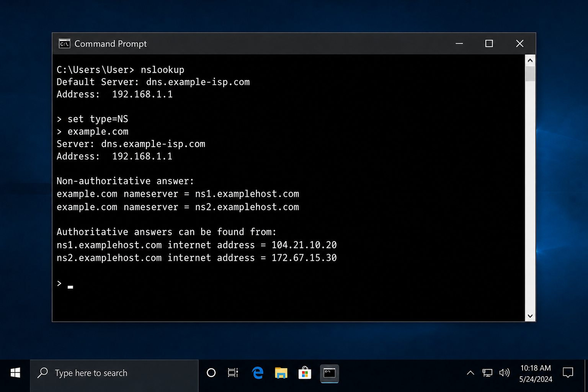Open the network status tray icon
Screen dimensions: 588x392
(487, 373)
